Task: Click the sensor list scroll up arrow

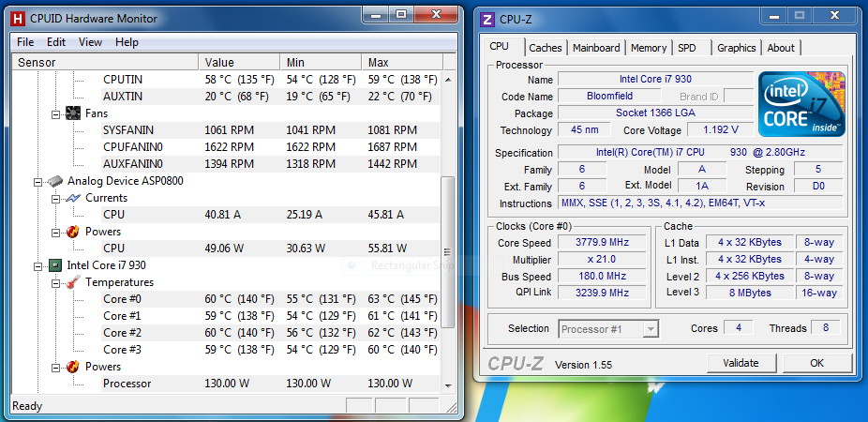Action: pyautogui.click(x=448, y=80)
